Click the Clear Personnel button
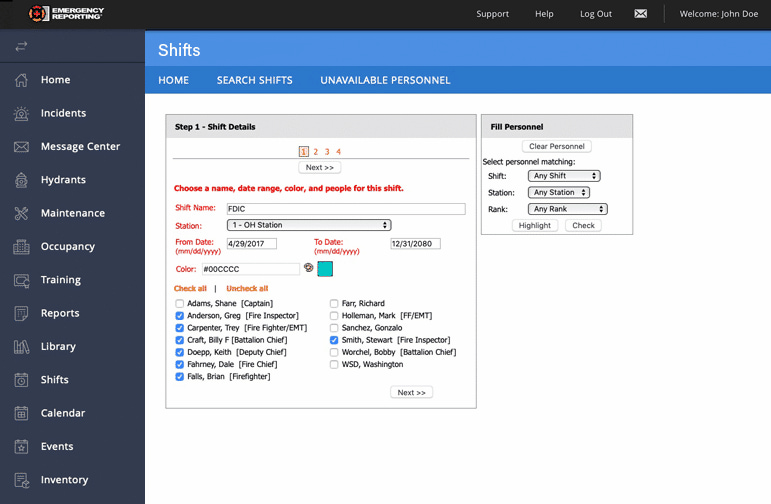This screenshot has height=504, width=771. (557, 147)
